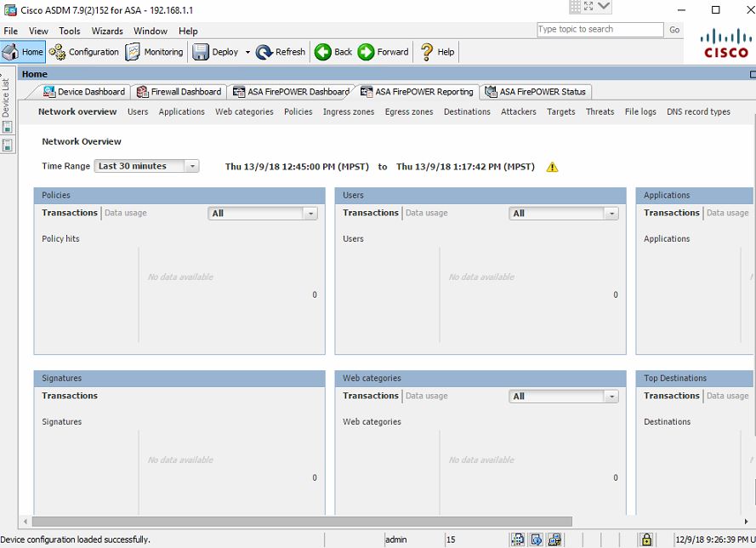Select Transactions in Signatures panel
The height and width of the screenshot is (548, 756).
tap(70, 396)
